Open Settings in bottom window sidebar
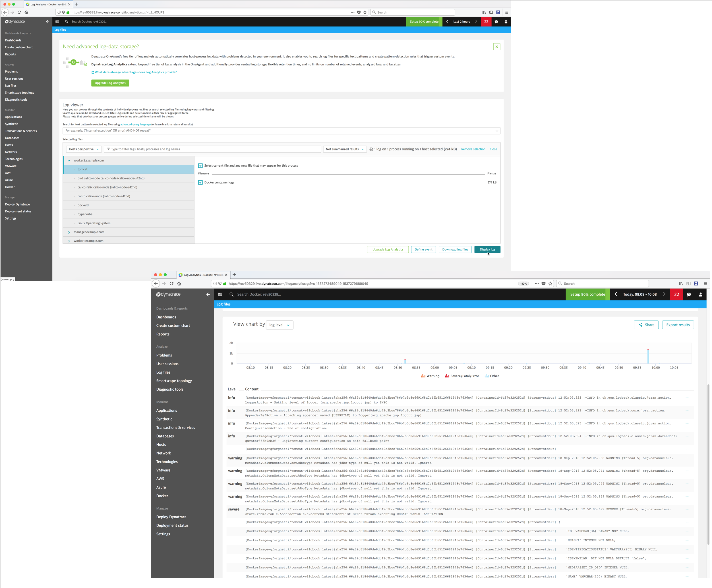 click(x=163, y=534)
